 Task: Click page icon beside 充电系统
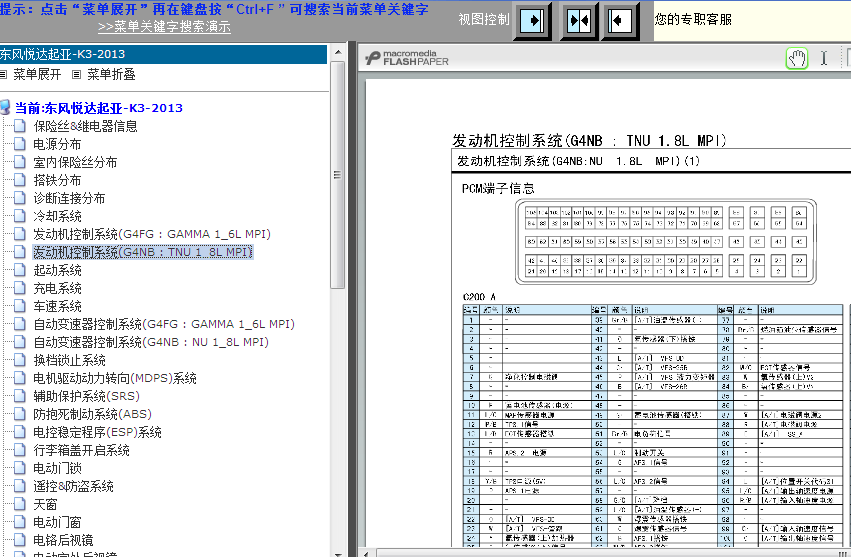point(20,288)
